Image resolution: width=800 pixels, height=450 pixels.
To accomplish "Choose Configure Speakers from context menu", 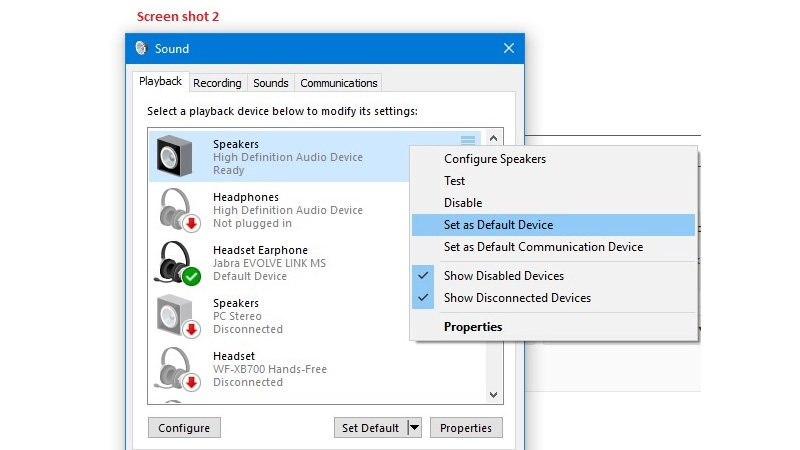I will tap(554, 159).
